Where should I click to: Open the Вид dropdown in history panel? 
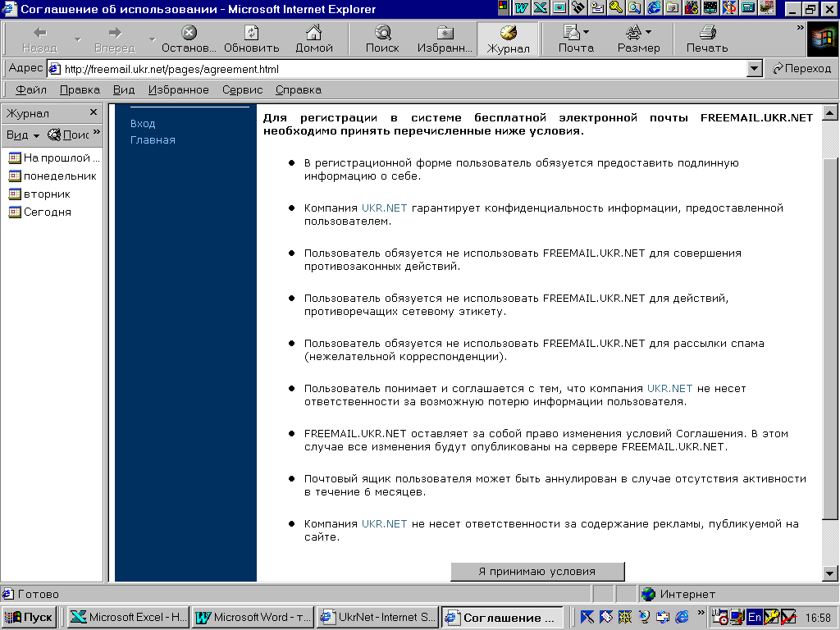(x=22, y=135)
